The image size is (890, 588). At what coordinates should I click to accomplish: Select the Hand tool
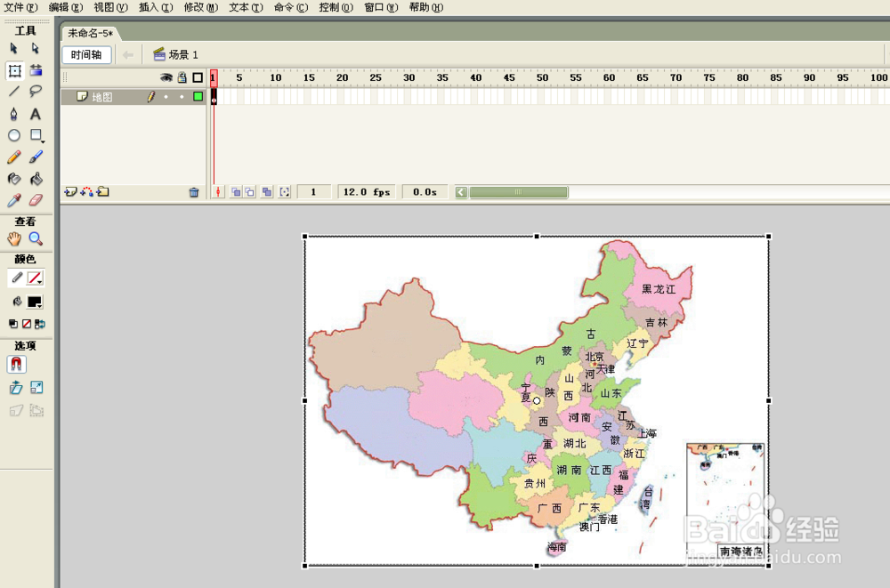pyautogui.click(x=14, y=239)
